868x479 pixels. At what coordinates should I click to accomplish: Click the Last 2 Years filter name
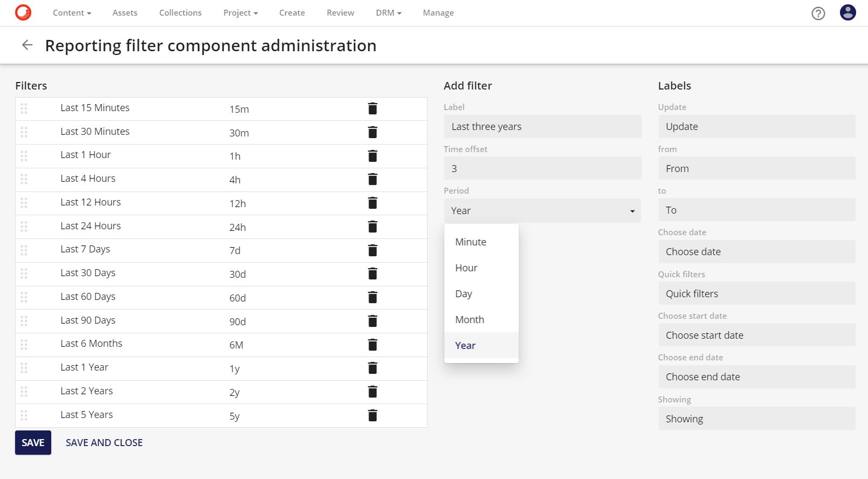tap(87, 391)
